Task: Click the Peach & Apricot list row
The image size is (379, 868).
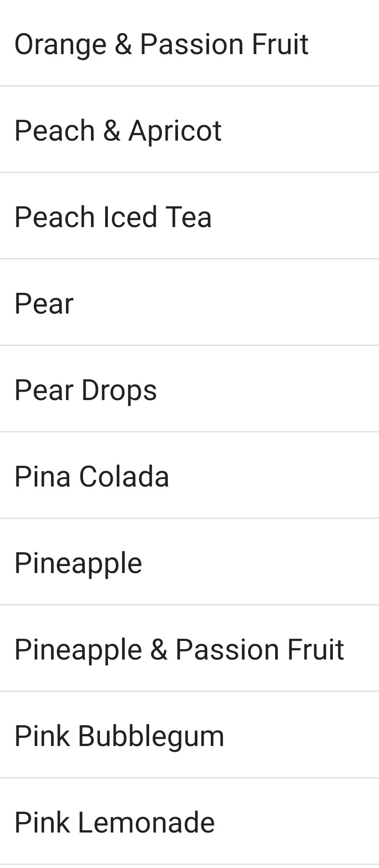Action: [189, 130]
